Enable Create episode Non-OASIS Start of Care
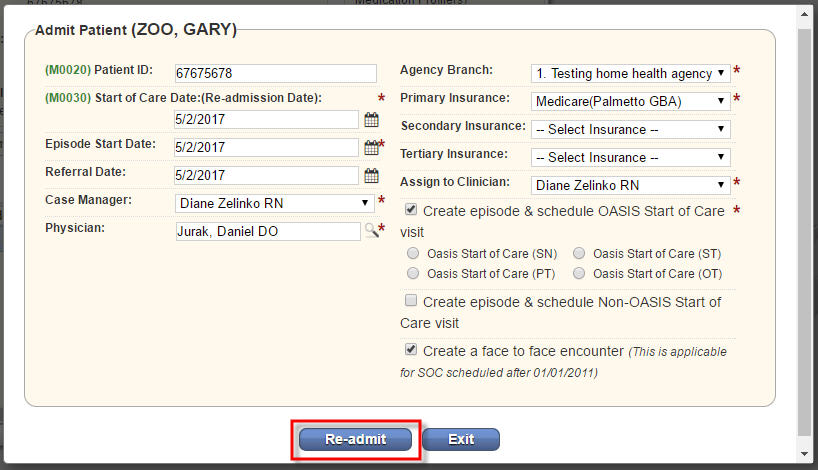The height and width of the screenshot is (470, 818). 411,300
